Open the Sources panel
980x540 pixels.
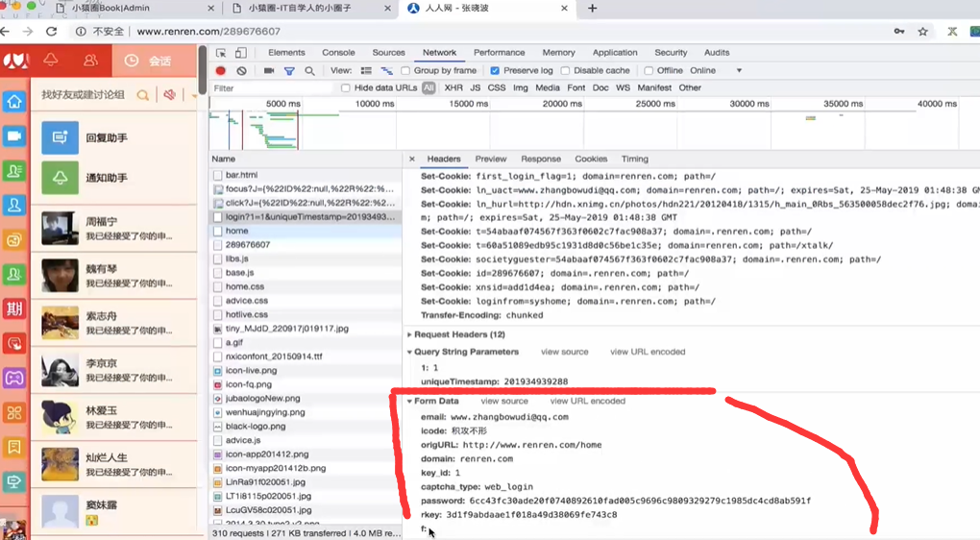coord(388,53)
